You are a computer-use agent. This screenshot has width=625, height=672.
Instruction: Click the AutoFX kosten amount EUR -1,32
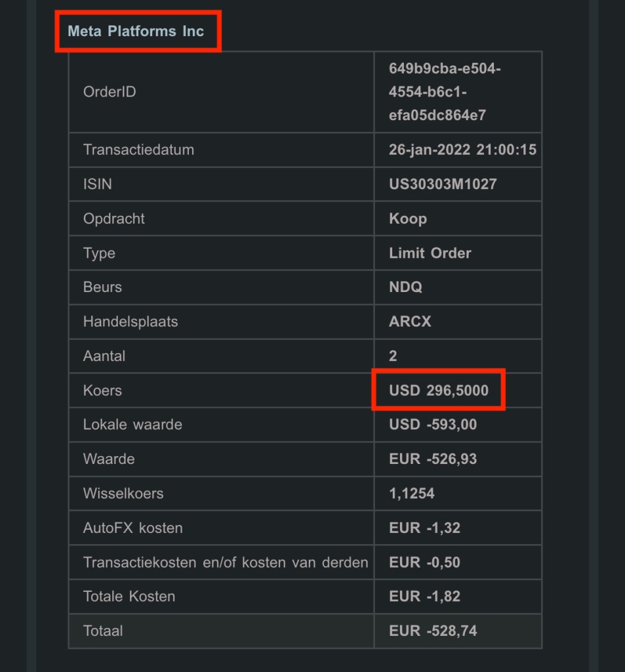(x=424, y=528)
